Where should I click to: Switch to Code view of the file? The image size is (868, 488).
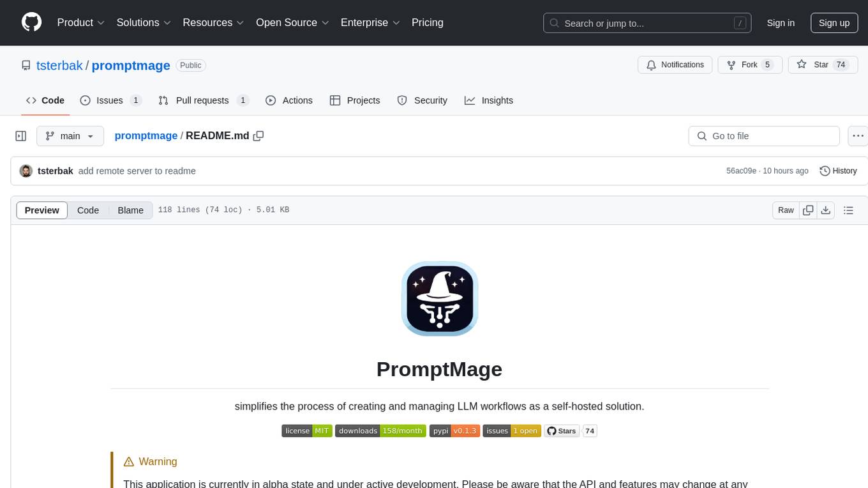pyautogui.click(x=88, y=210)
